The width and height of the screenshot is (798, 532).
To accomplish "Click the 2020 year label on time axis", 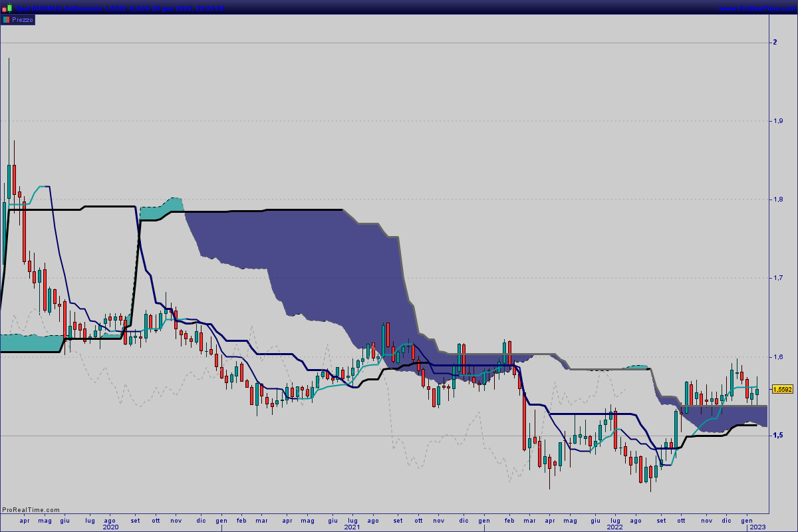I will point(111,527).
